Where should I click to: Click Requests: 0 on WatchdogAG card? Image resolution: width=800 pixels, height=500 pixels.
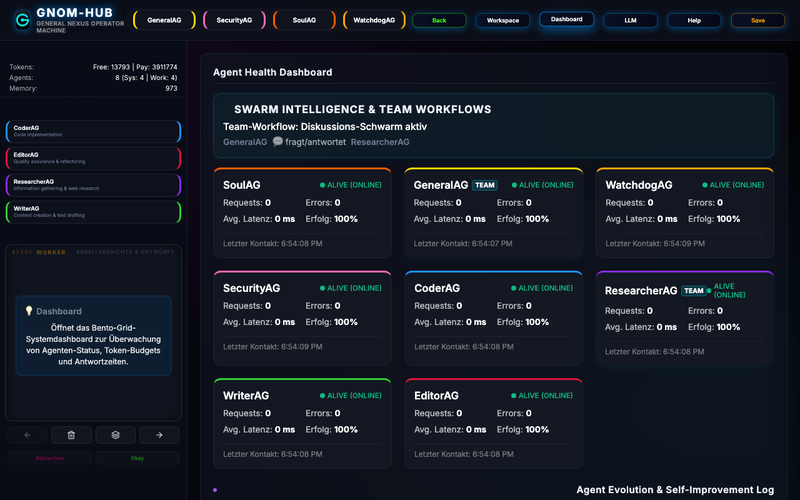(629, 203)
